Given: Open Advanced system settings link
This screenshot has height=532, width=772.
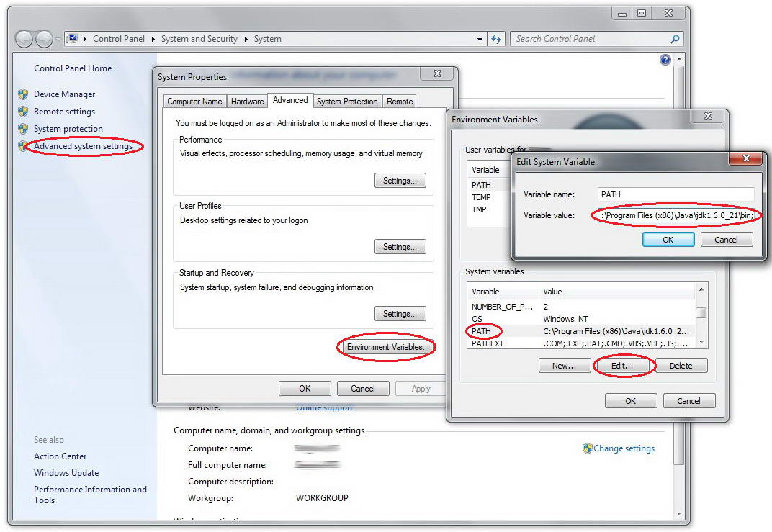Looking at the screenshot, I should pos(84,146).
